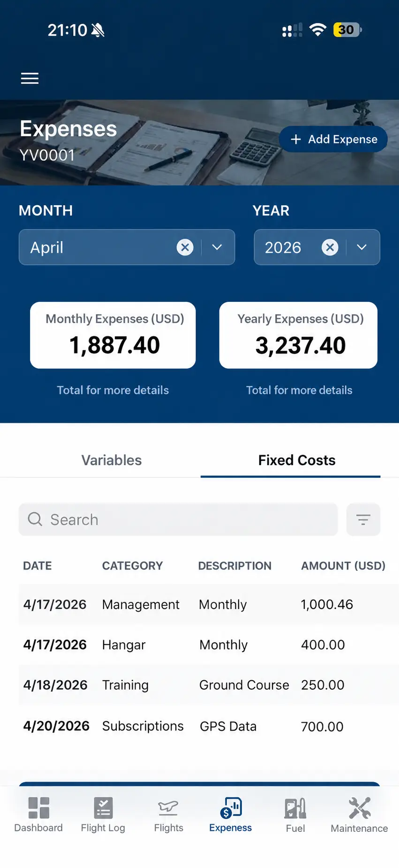Select the Hangar category cell
Image resolution: width=399 pixels, height=868 pixels.
tap(124, 645)
